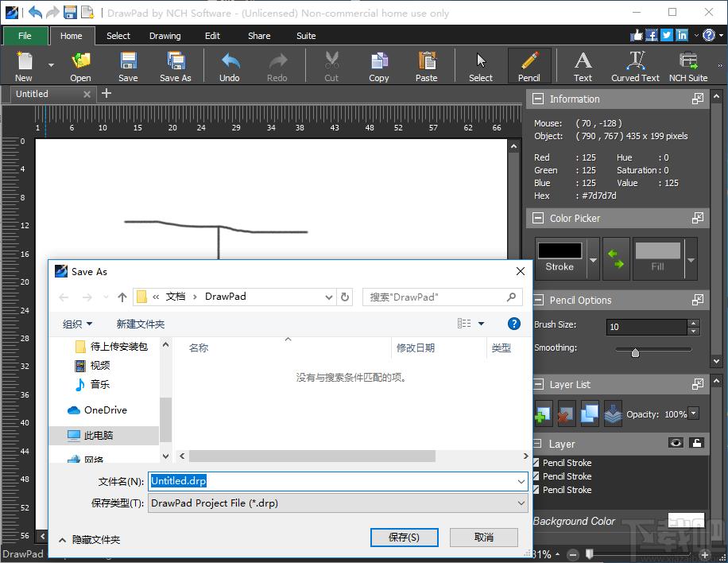Viewport: 728px width, 563px height.
Task: Click the LinkedIn share icon
Action: 682,35
